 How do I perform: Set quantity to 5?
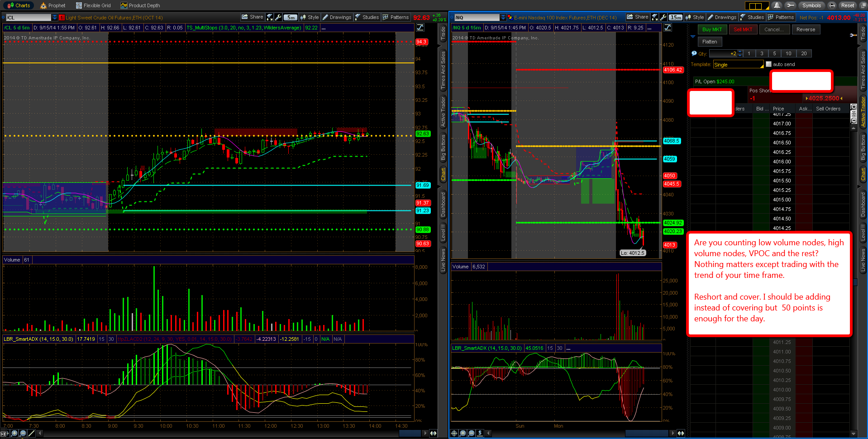coord(774,53)
